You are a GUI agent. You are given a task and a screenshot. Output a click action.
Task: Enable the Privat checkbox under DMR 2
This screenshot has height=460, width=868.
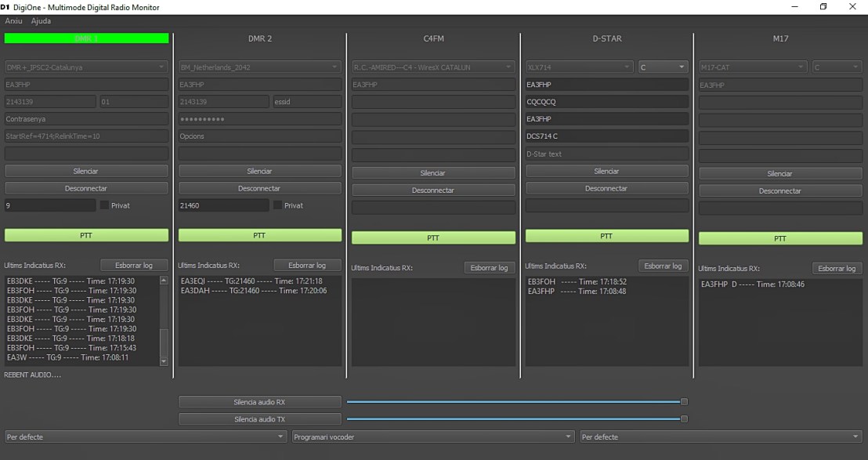pyautogui.click(x=277, y=205)
